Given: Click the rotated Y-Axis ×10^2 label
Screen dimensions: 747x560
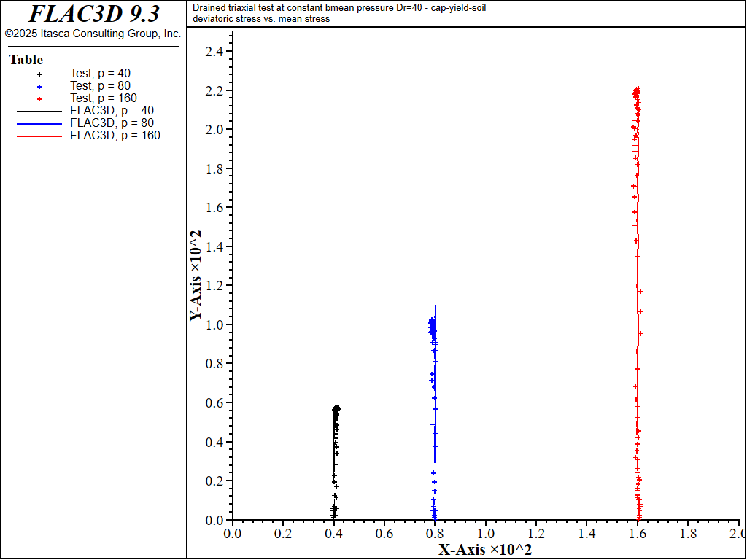Looking at the screenshot, I should point(196,276).
